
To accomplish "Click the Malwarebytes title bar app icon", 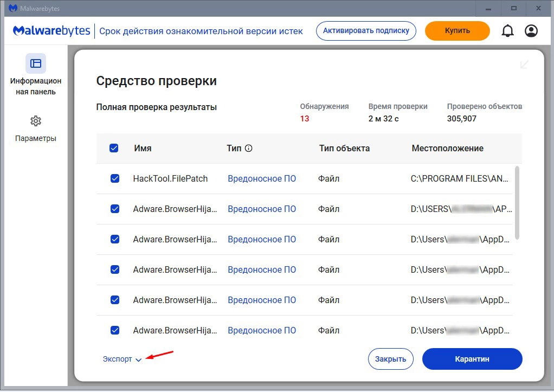I will [x=12, y=8].
